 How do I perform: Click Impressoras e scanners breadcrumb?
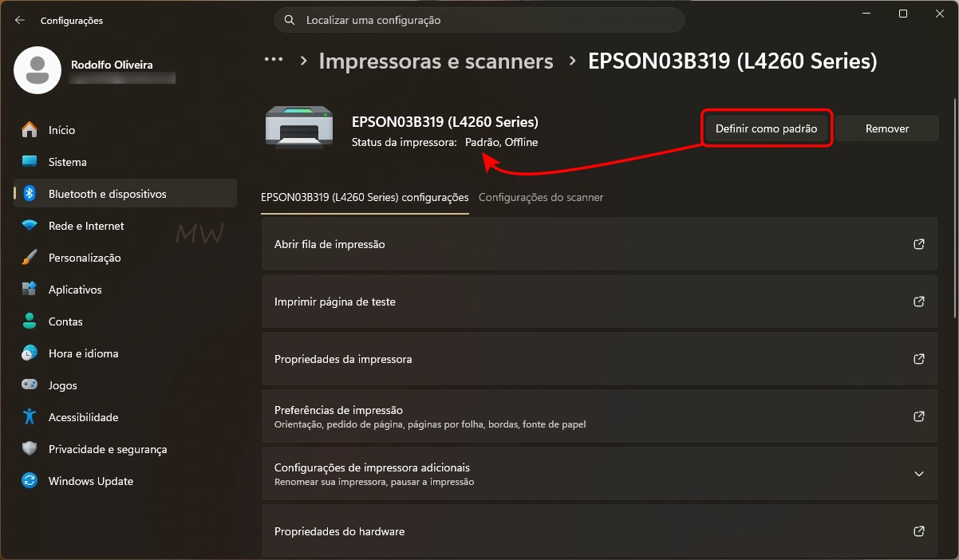tap(436, 61)
